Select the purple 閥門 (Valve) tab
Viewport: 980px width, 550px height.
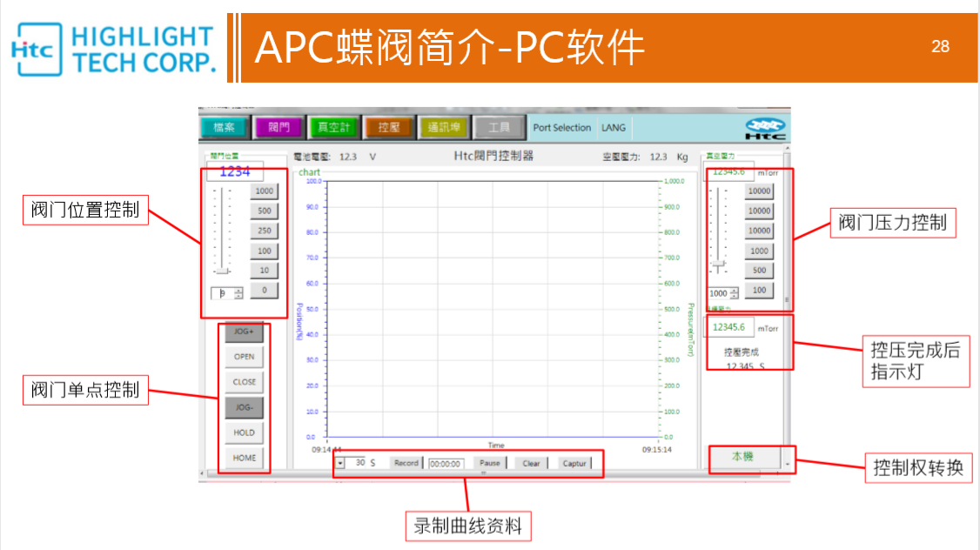point(279,128)
